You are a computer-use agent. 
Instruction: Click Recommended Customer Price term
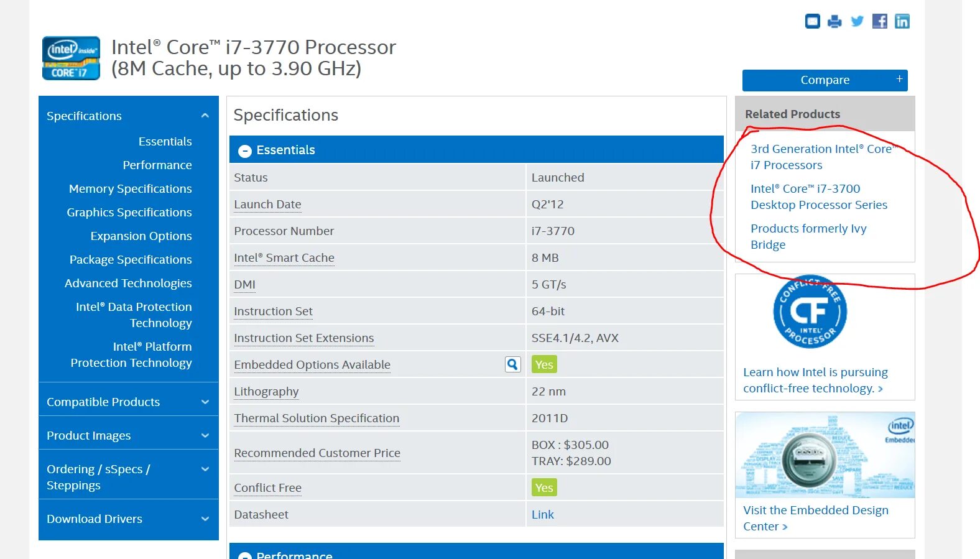(317, 453)
